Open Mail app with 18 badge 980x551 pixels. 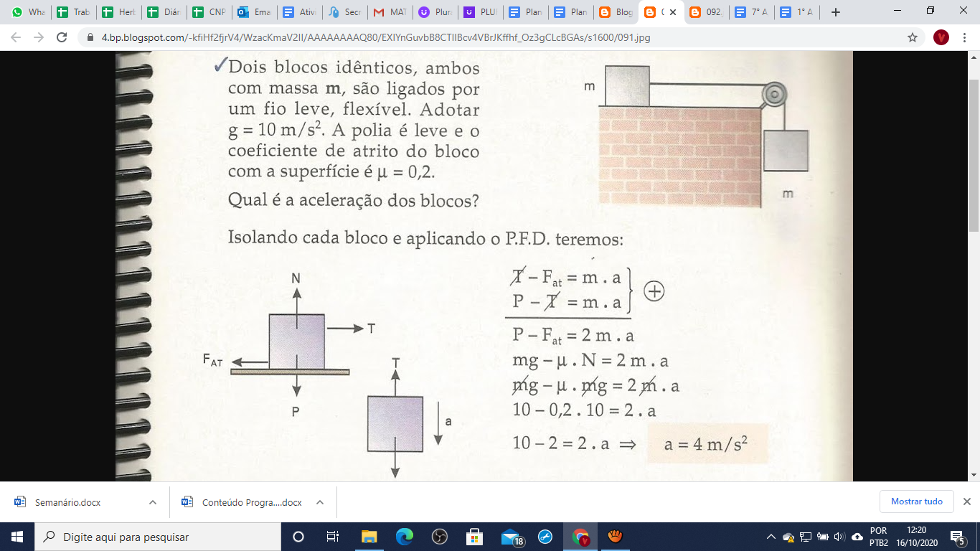[511, 537]
